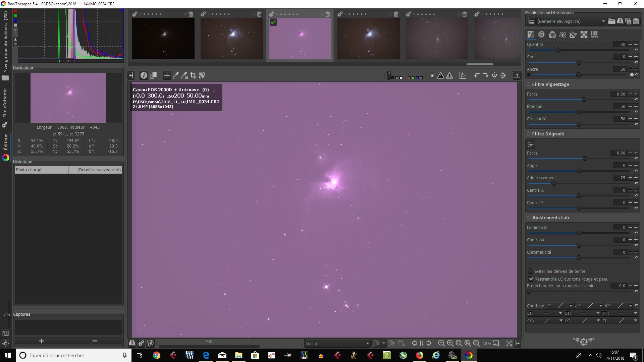This screenshot has width=644, height=362.
Task: Save current processing profile to disk
Action: tap(620, 21)
